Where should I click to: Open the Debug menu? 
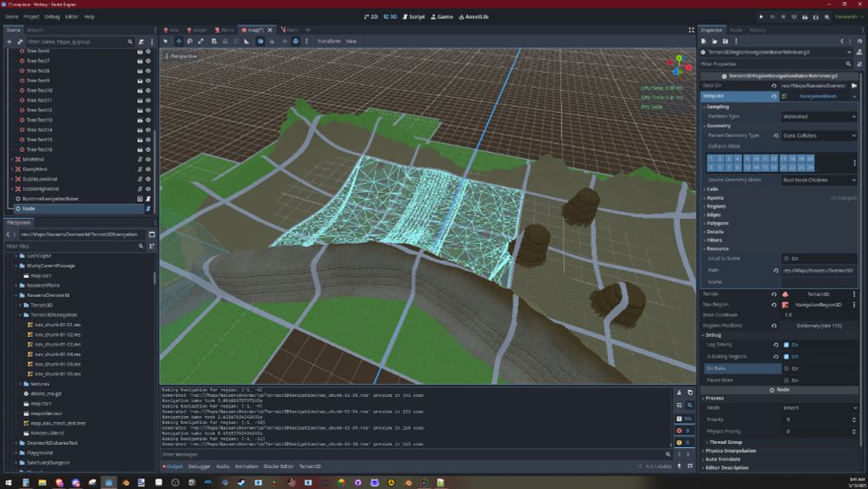tap(52, 17)
